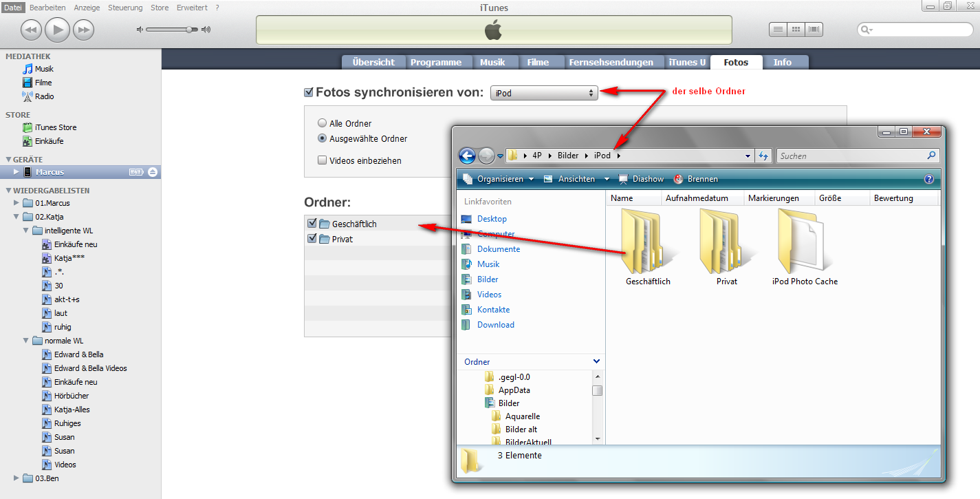The image size is (980, 499).
Task: Click the iTunes previous track button
Action: click(32, 30)
